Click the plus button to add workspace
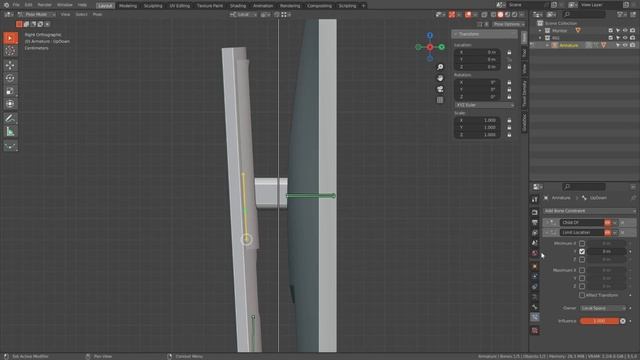 (363, 6)
